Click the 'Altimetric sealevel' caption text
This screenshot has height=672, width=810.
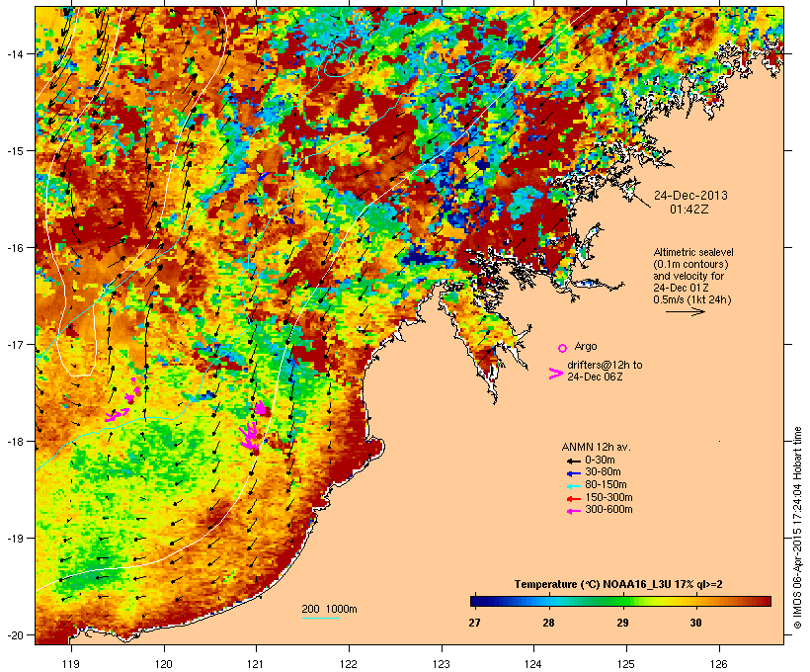pos(693,252)
